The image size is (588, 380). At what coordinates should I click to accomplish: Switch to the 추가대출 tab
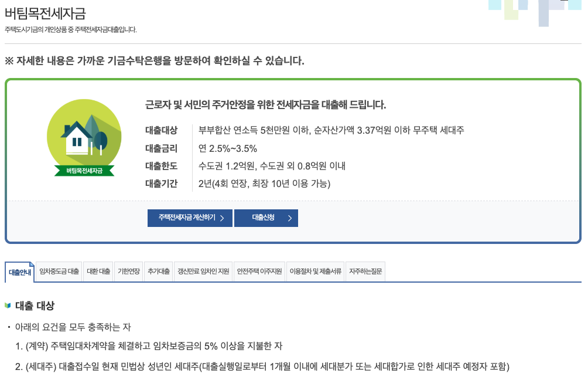pos(158,272)
